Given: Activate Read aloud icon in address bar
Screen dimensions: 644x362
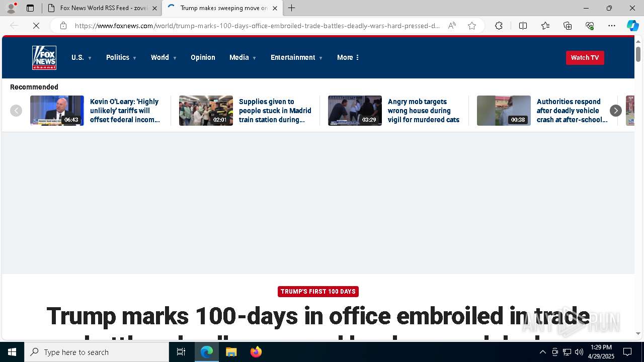Looking at the screenshot, I should (x=452, y=26).
